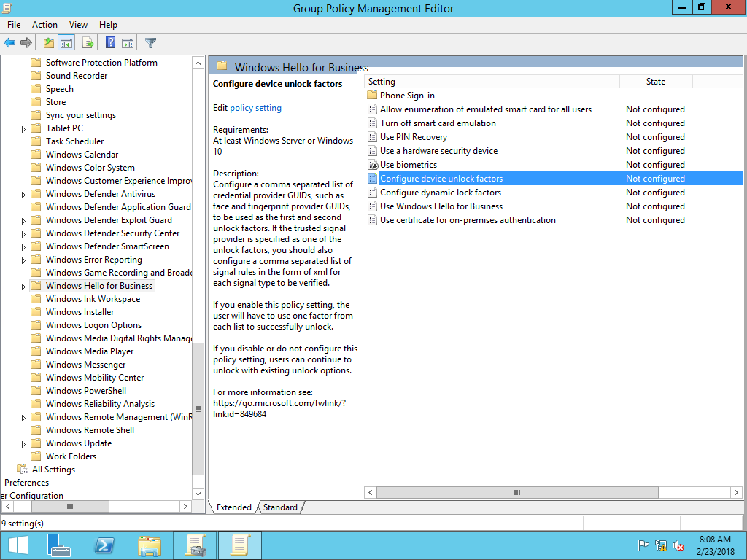This screenshot has width=747, height=560.
Task: Select the Work Folders tree item
Action: coord(71,456)
